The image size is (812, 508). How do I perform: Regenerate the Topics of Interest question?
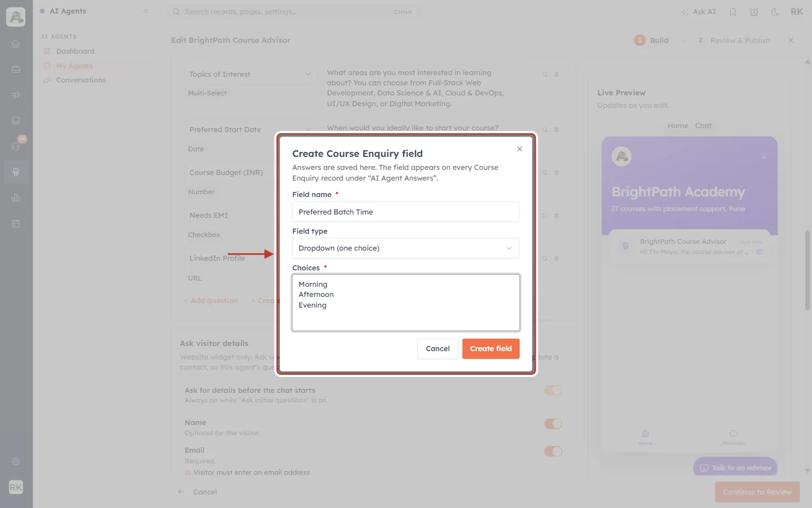[544, 74]
